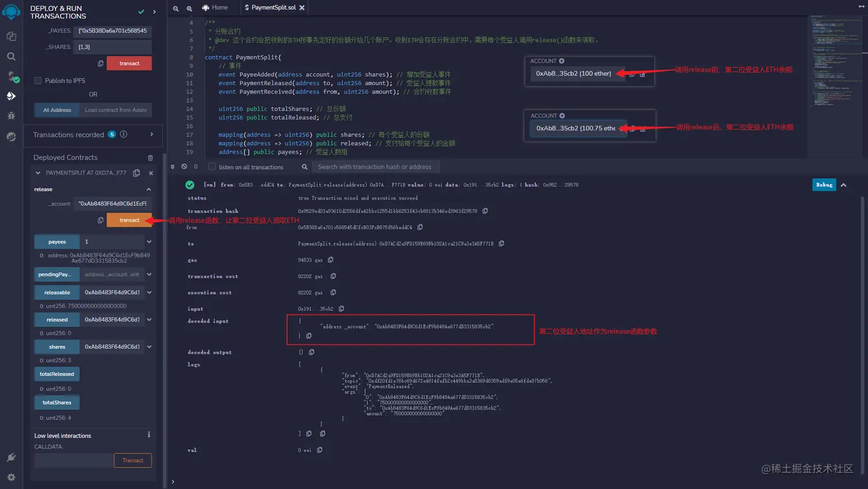Expand the Transactions recorded section
Viewport: 868px width, 489px height.
(152, 134)
